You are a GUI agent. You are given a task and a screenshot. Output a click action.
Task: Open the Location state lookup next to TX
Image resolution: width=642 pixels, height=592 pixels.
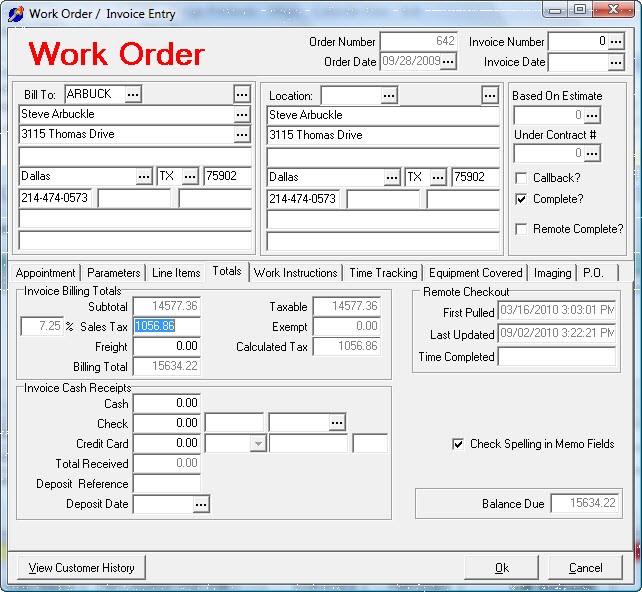(x=438, y=178)
